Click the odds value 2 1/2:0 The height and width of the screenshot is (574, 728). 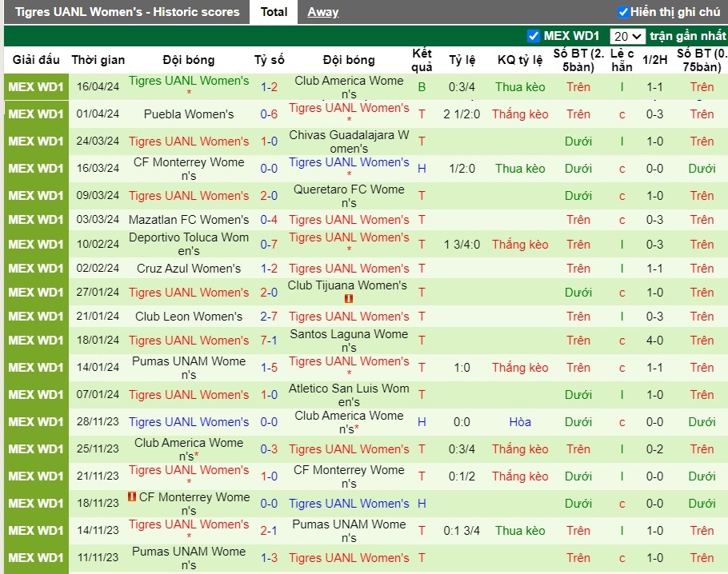tap(462, 114)
